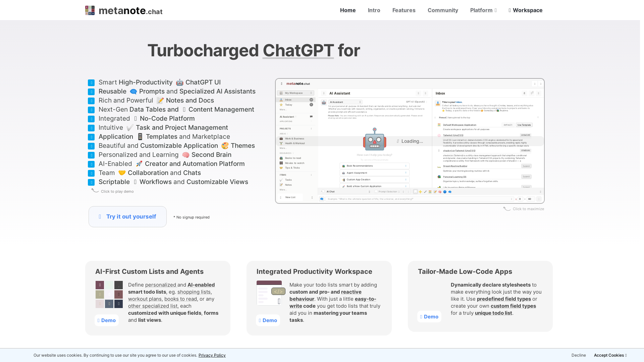
Task: Click the reactive behaviour link
Action: pos(325,295)
